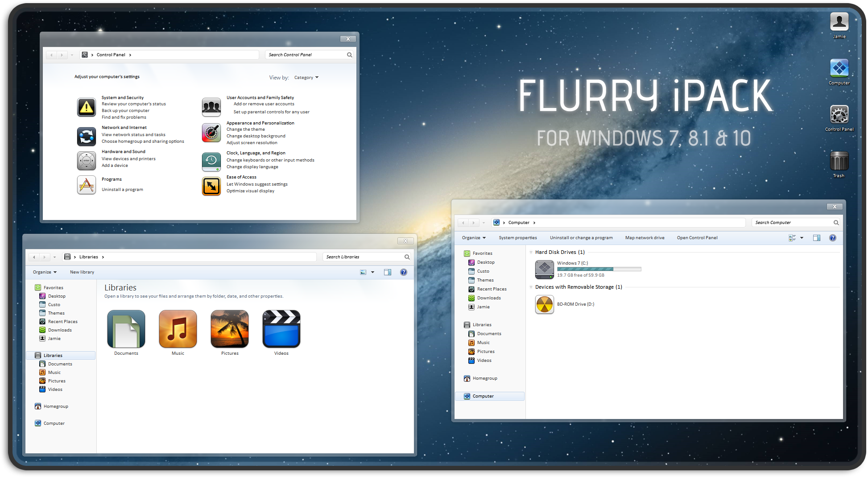
Task: Open the Documents library icon
Action: pyautogui.click(x=126, y=329)
